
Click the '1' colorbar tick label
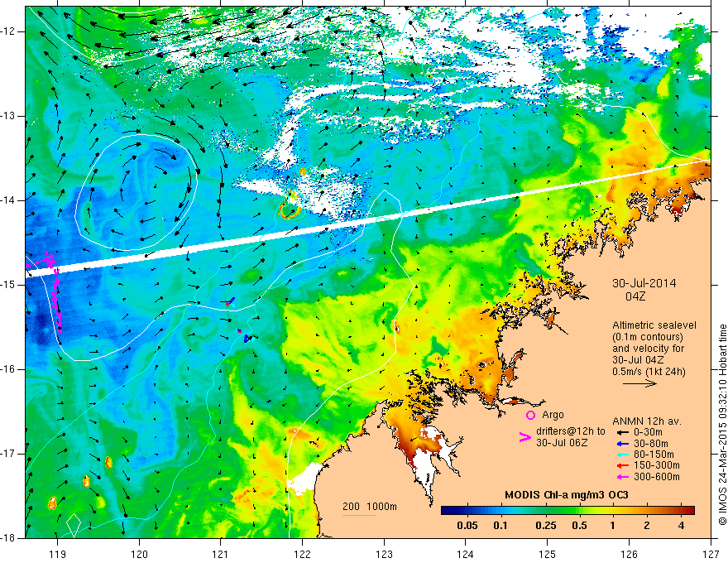(x=613, y=526)
